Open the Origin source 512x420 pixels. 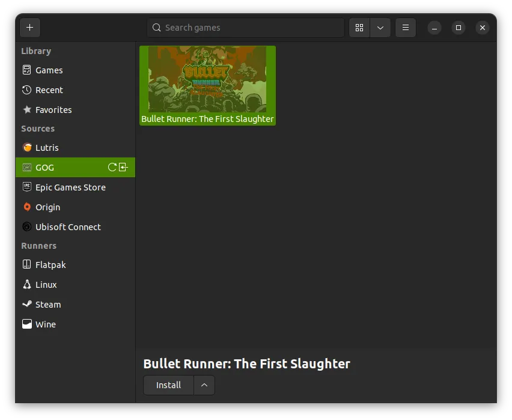[47, 207]
